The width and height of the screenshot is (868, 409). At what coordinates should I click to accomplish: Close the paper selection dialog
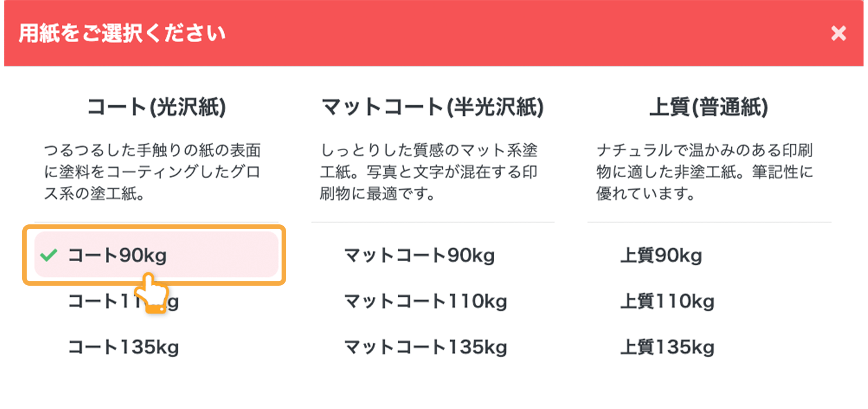(838, 34)
